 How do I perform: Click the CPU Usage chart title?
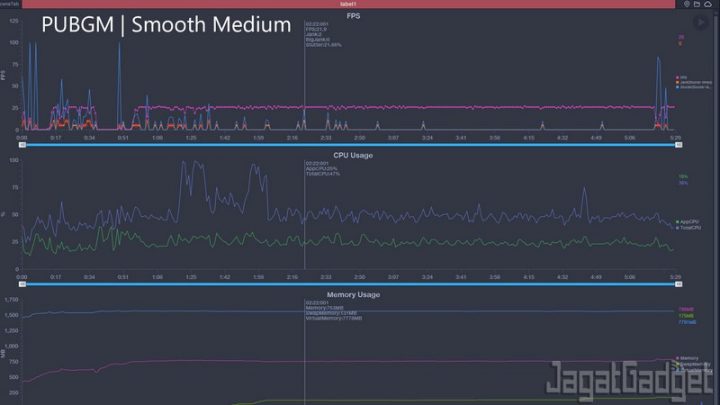pos(353,156)
